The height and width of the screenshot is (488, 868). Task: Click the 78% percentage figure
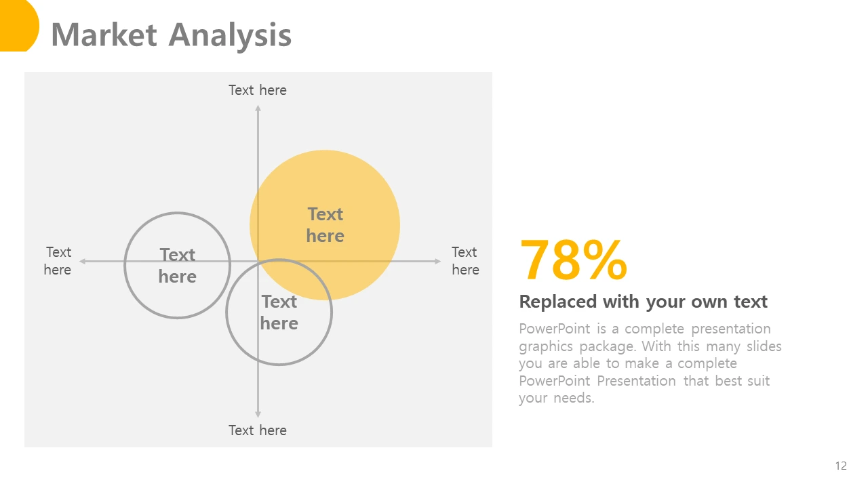573,260
